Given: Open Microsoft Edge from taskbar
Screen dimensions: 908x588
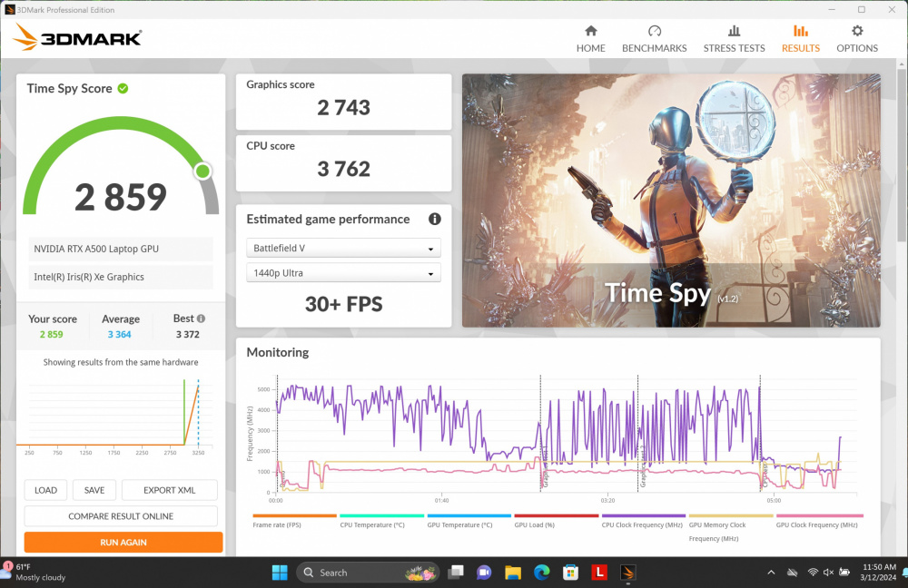Looking at the screenshot, I should (x=541, y=573).
